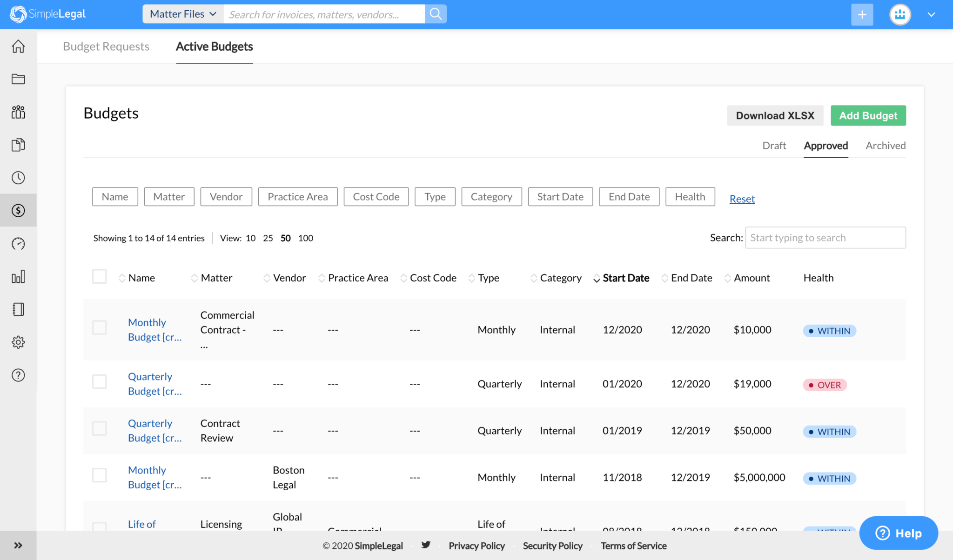The image size is (953, 560).
Task: Click the Invoices documents icon in sidebar
Action: (x=18, y=145)
